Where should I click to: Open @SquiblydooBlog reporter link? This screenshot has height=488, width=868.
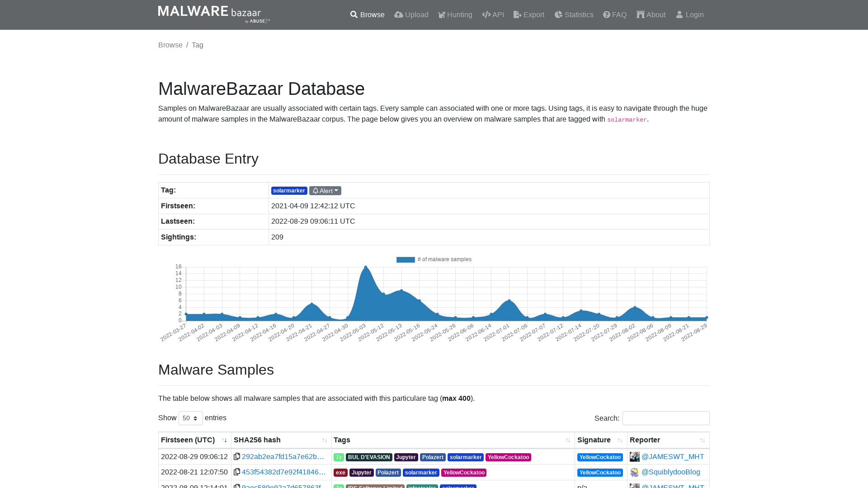click(x=670, y=472)
